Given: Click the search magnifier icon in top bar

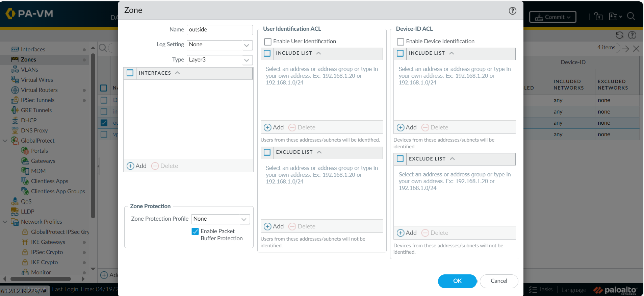Looking at the screenshot, I should click(631, 16).
